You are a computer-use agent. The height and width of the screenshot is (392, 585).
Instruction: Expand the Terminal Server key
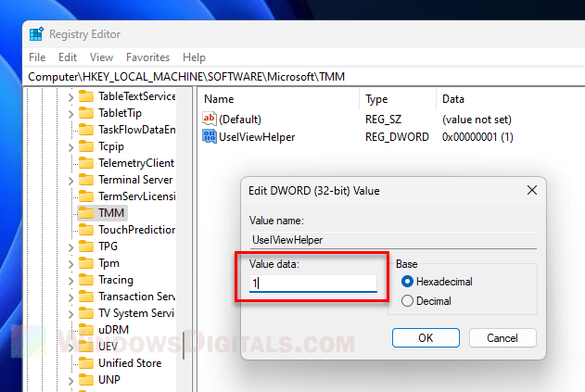click(70, 181)
